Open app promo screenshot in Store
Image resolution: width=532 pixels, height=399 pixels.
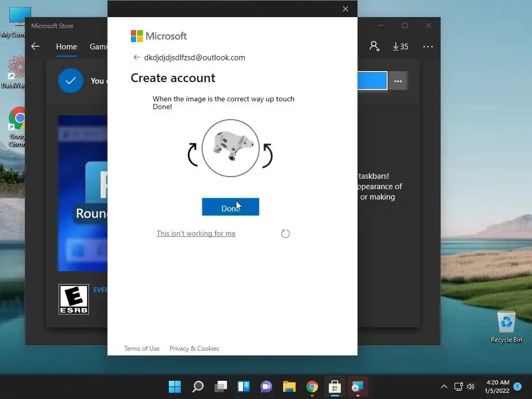(x=83, y=193)
